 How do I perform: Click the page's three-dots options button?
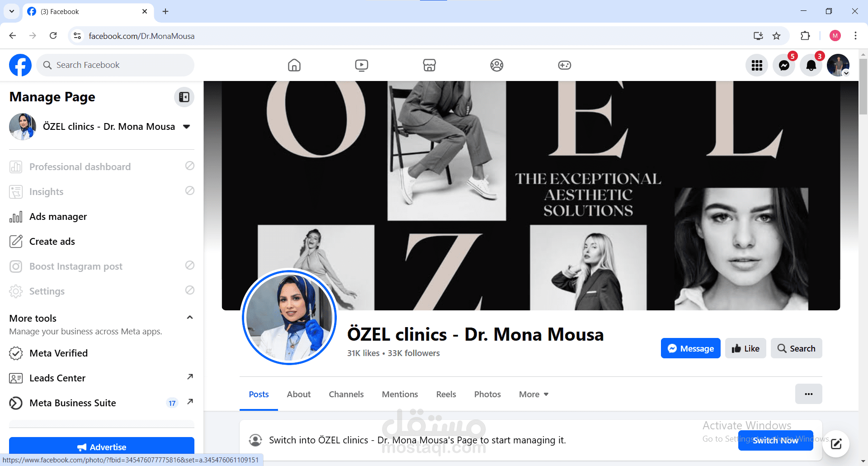808,394
